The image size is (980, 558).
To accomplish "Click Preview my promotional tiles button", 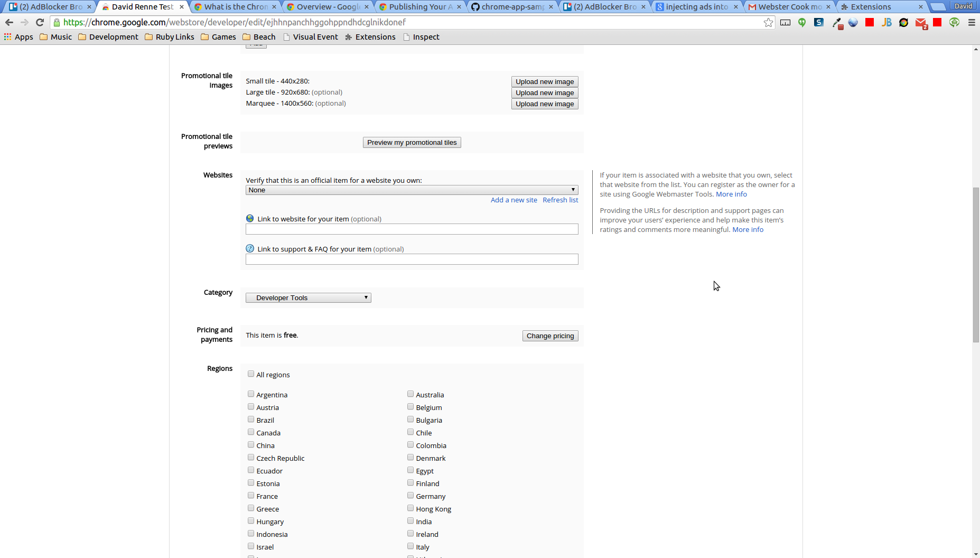I will [412, 142].
